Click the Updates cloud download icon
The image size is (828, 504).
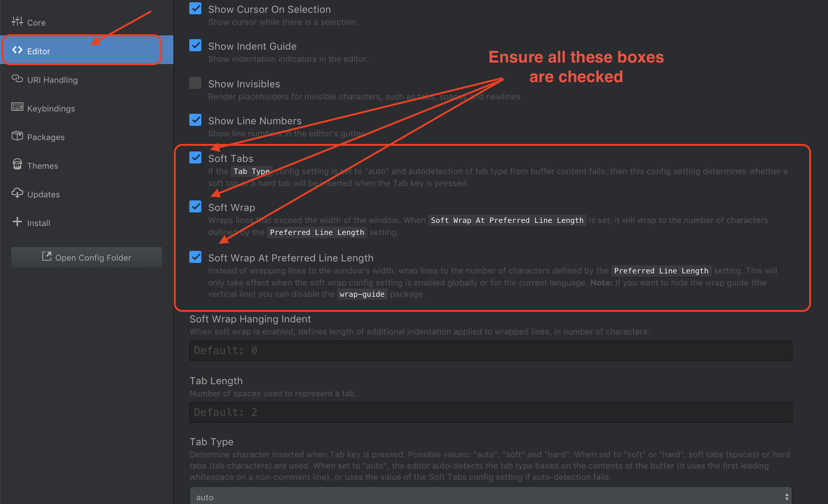click(x=17, y=193)
